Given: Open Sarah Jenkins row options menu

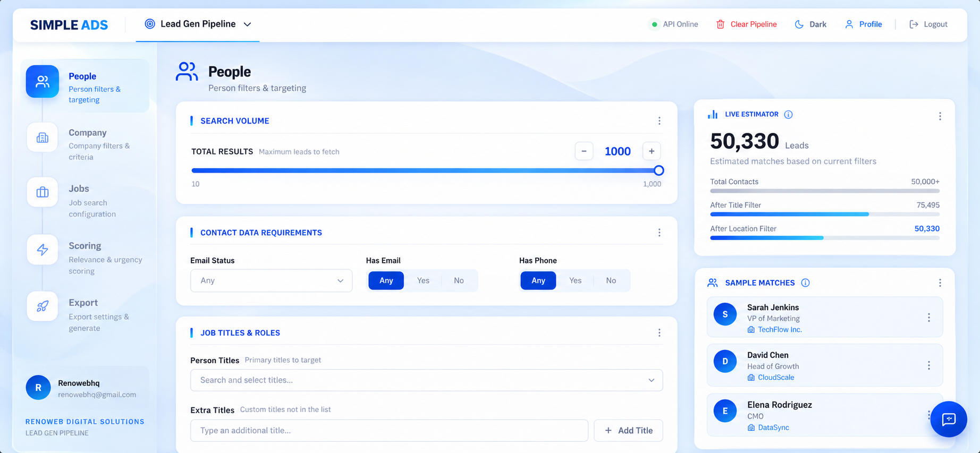Looking at the screenshot, I should (x=928, y=318).
